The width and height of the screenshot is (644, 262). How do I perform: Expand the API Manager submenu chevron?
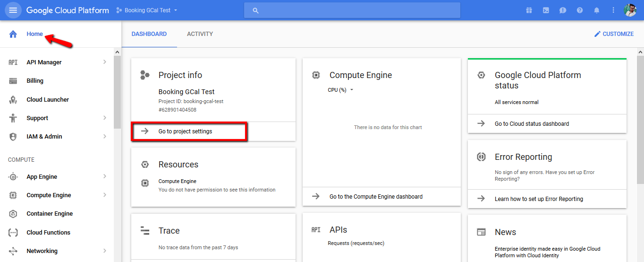coord(105,62)
